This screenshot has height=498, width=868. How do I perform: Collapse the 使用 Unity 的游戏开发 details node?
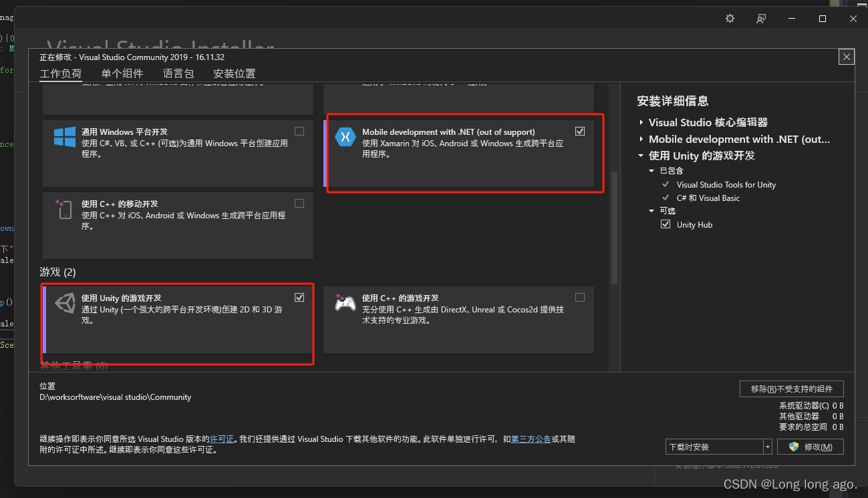click(x=641, y=156)
